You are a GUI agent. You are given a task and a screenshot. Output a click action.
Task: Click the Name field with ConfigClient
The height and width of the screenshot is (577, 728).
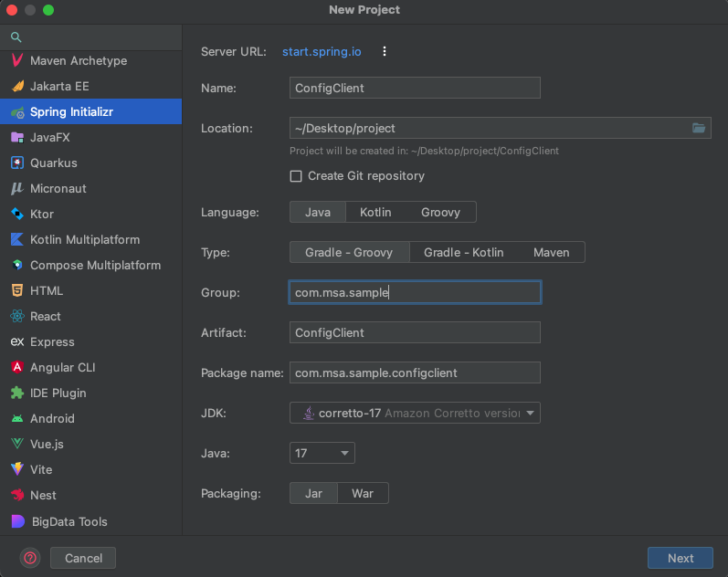[415, 88]
